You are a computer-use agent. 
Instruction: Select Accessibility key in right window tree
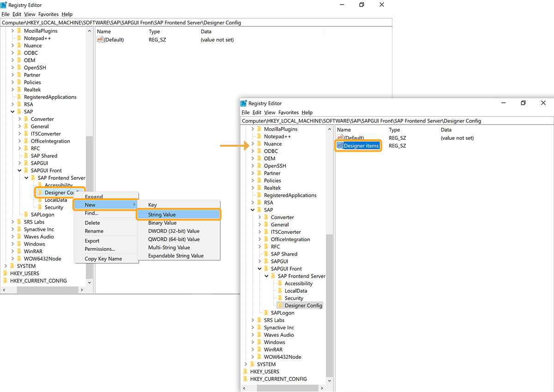[299, 284]
